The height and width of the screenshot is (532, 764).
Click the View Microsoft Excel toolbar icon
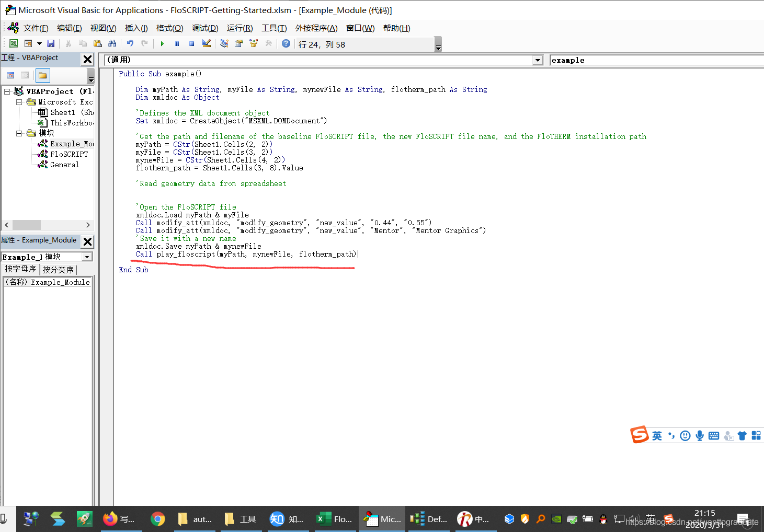tap(14, 44)
